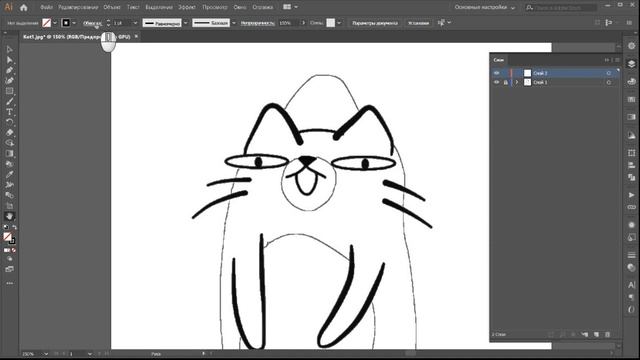Click the Adobe Illustrator Ai logo
This screenshot has height=360, width=640.
(8, 7)
